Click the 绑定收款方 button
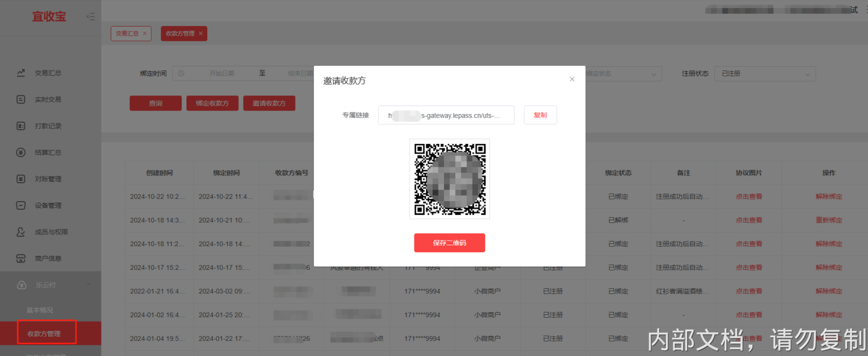This screenshot has height=356, width=868. pyautogui.click(x=212, y=103)
